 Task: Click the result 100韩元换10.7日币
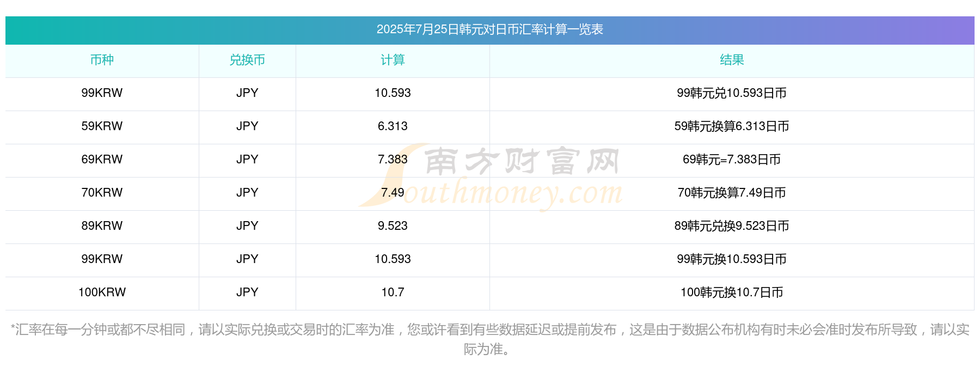pos(732,292)
